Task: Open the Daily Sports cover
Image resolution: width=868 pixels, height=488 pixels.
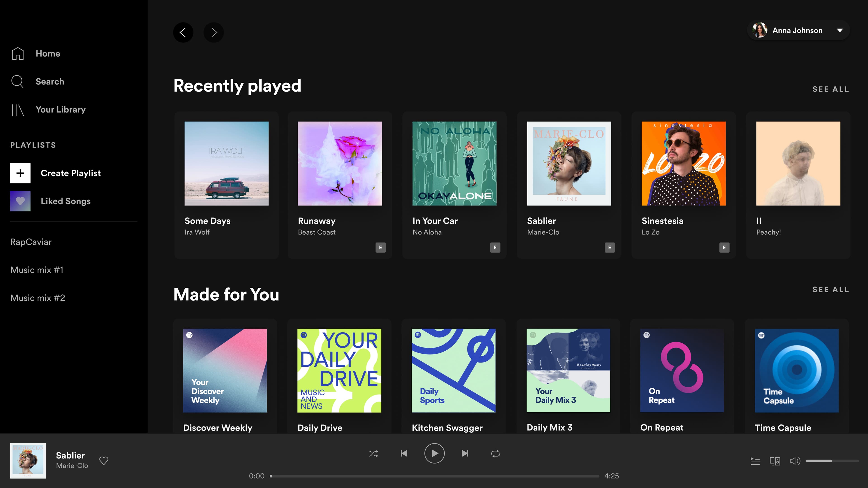Action: click(453, 371)
